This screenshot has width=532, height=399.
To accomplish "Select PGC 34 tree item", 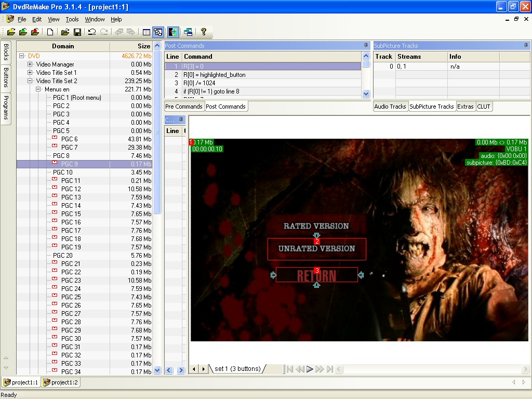I will pos(71,372).
